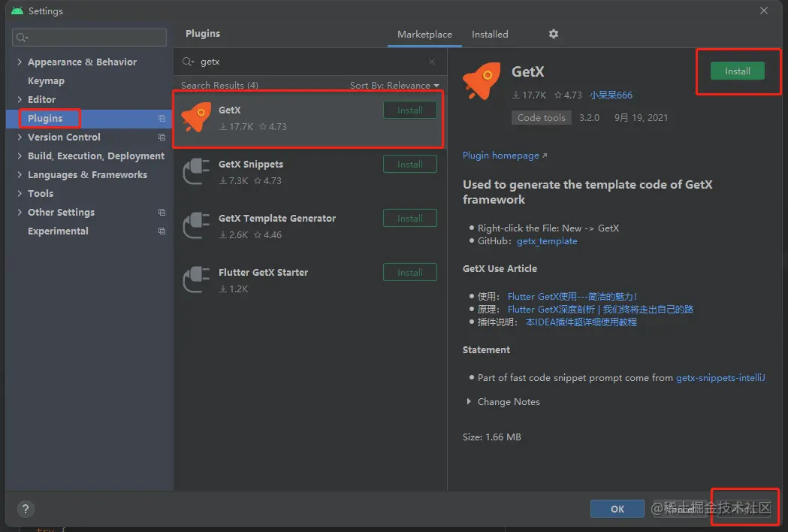Screen dimensions: 788x532
Task: Open the plugins gear settings icon
Action: point(554,34)
